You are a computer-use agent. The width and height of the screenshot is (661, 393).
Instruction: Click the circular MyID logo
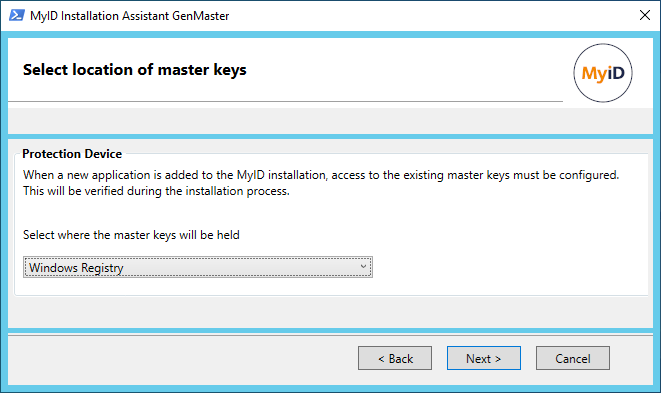pos(603,73)
